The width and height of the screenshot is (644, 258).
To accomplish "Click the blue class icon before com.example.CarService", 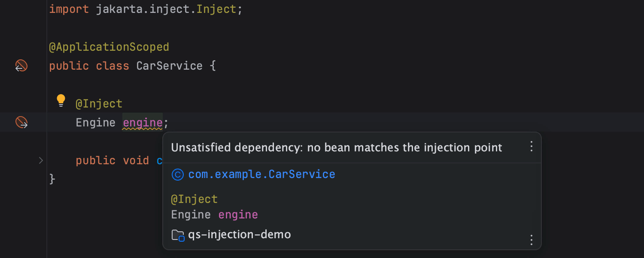I will click(x=177, y=174).
